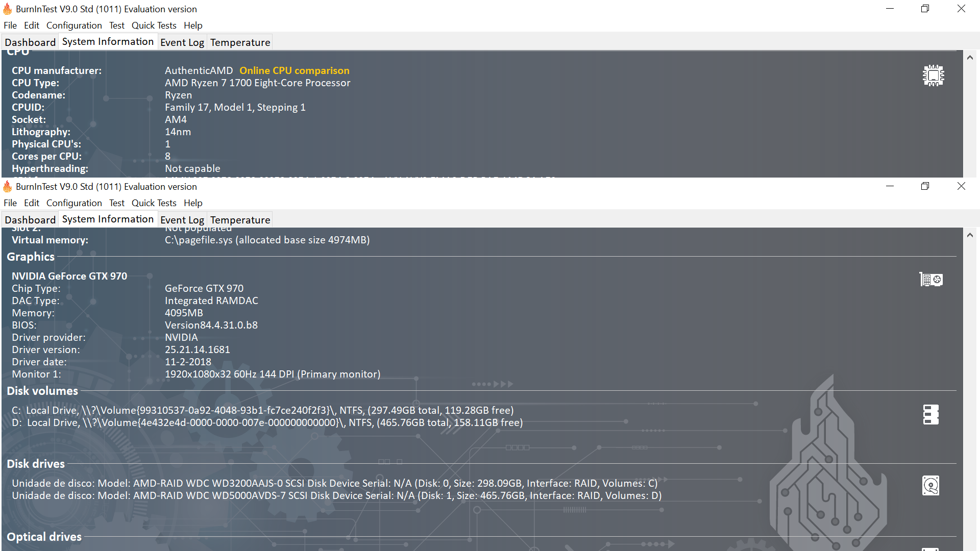The width and height of the screenshot is (980, 551).
Task: Click 'NVIDIA GeForce GTX 970' heading
Action: [x=69, y=276]
